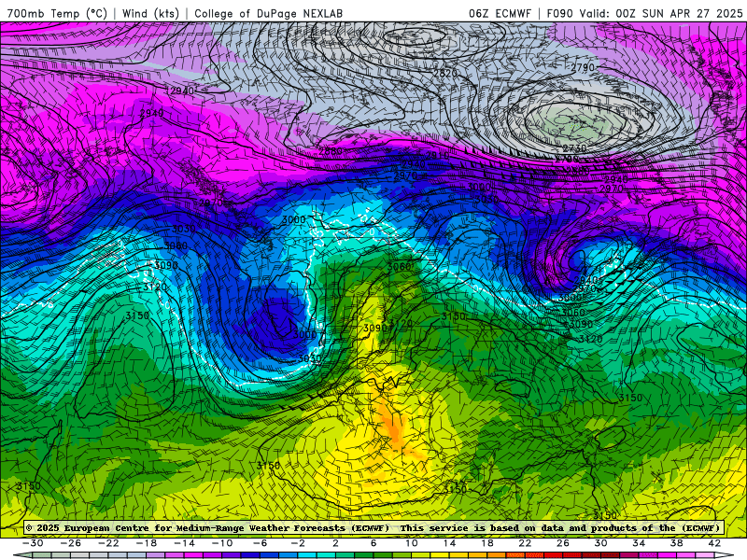The image size is (747, 560).
Task: Click the 22 color scale label
Action: coord(525,543)
